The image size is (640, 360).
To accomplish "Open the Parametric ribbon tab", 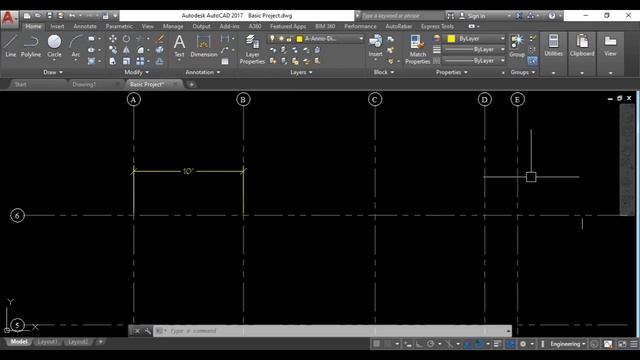I will (119, 26).
